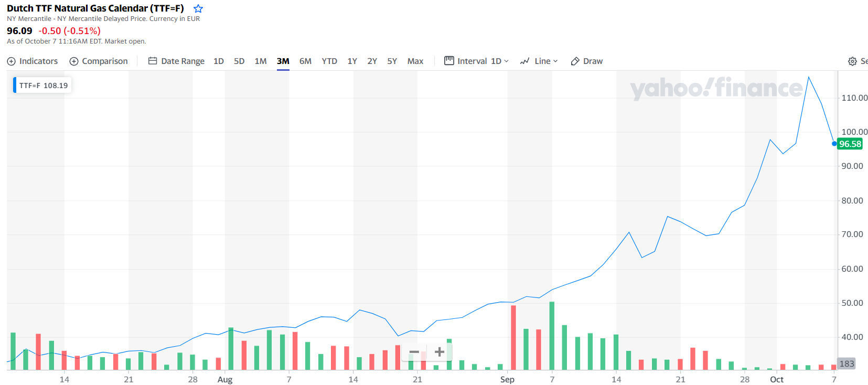This screenshot has height=385, width=868.
Task: Open the Line chart type dropdown
Action: pyautogui.click(x=539, y=61)
